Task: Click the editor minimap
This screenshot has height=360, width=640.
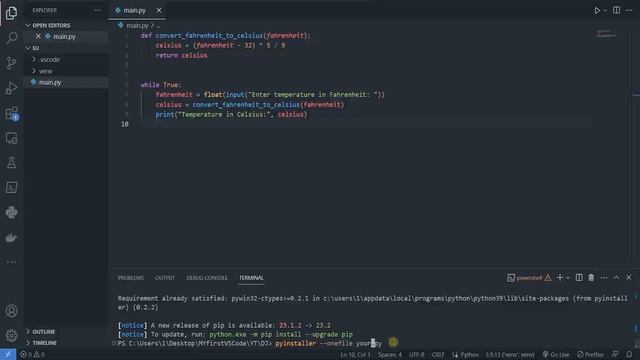Action: tap(606, 33)
